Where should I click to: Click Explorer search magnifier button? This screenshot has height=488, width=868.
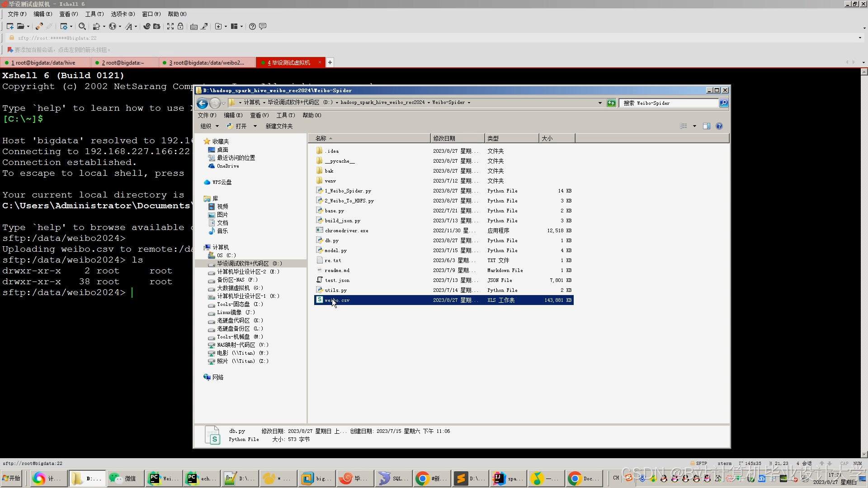point(723,103)
